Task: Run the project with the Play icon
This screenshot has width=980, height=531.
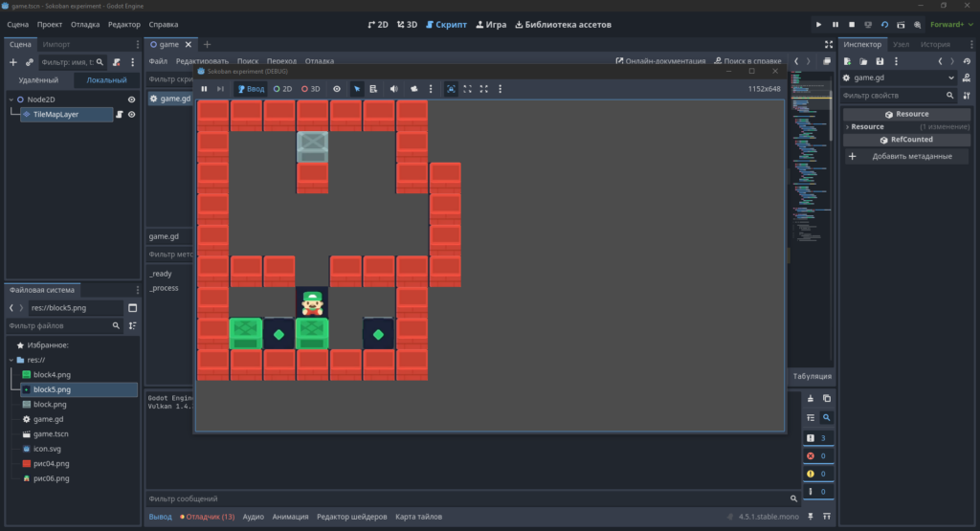Action: pos(819,24)
